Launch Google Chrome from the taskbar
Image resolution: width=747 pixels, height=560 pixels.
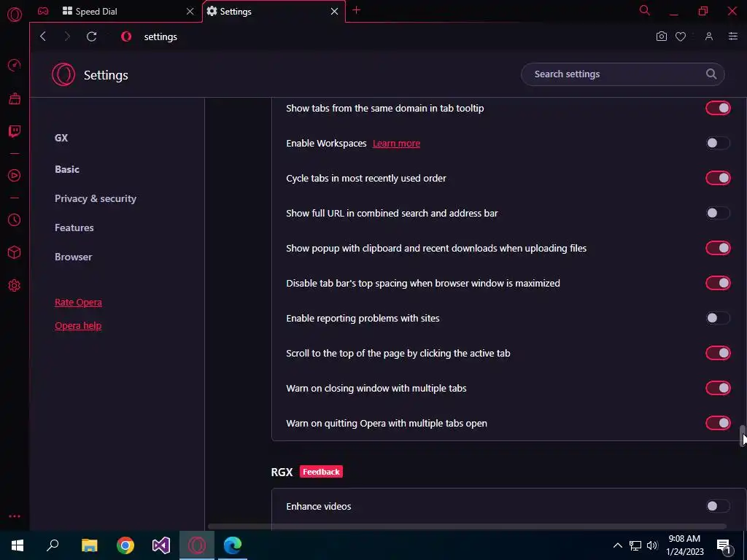coord(125,545)
